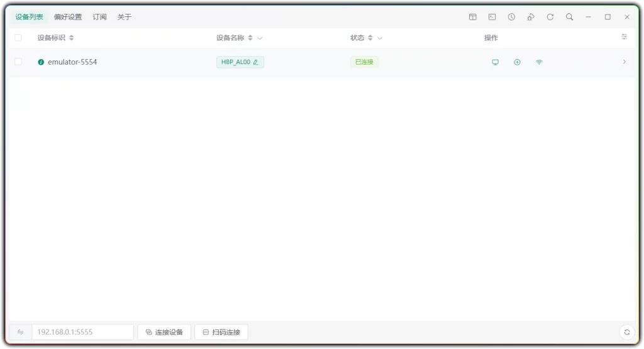Click the emulator-5554 device identifier
The image size is (644, 349).
[72, 62]
